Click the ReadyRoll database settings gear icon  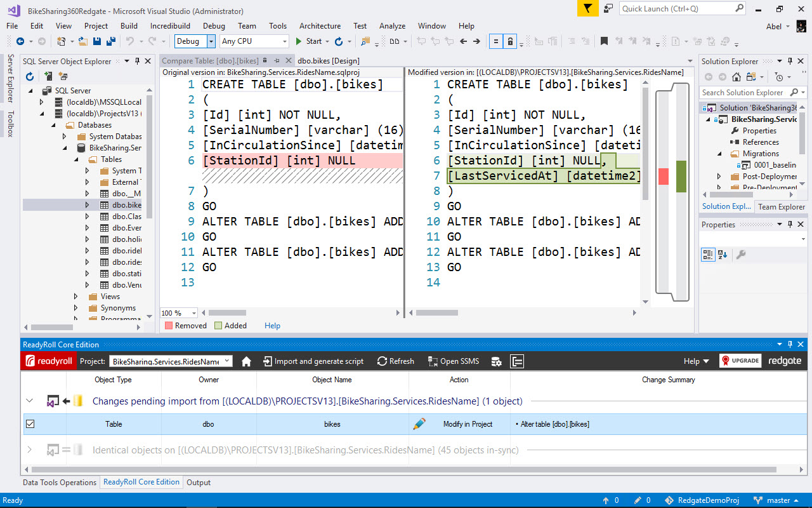[497, 361]
